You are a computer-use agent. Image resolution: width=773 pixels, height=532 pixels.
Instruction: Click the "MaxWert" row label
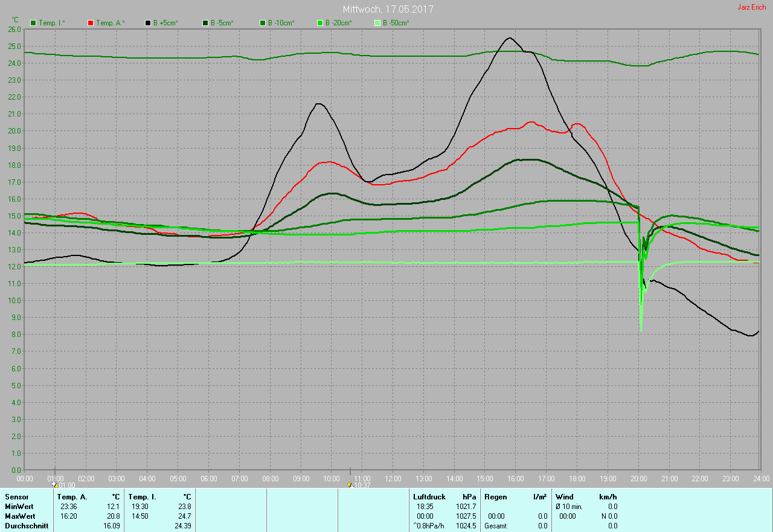click(20, 516)
